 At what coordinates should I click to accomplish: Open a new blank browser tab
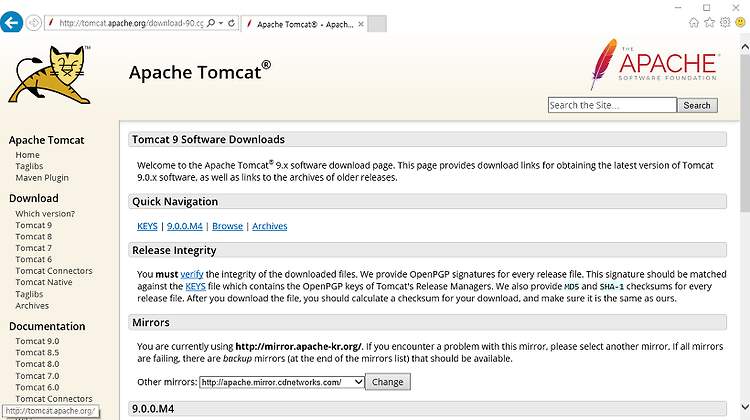377,24
